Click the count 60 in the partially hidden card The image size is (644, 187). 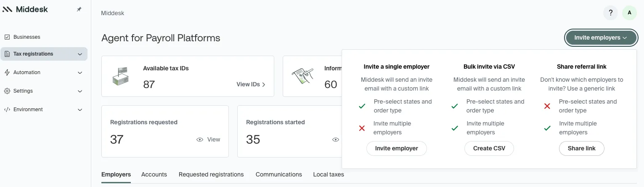pyautogui.click(x=331, y=84)
